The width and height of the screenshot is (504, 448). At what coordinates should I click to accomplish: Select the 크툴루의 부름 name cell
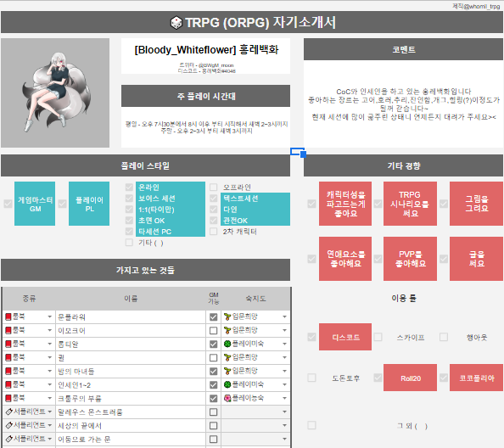[x=131, y=398]
